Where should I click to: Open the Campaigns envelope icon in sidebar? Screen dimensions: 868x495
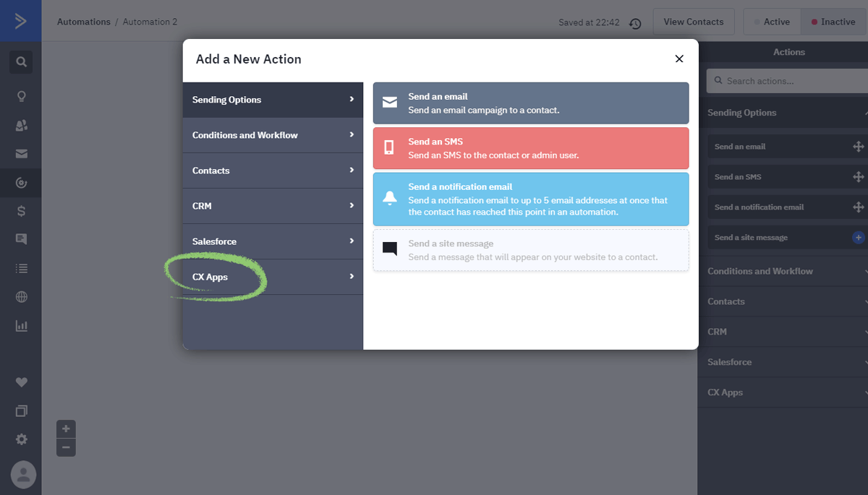[22, 154]
